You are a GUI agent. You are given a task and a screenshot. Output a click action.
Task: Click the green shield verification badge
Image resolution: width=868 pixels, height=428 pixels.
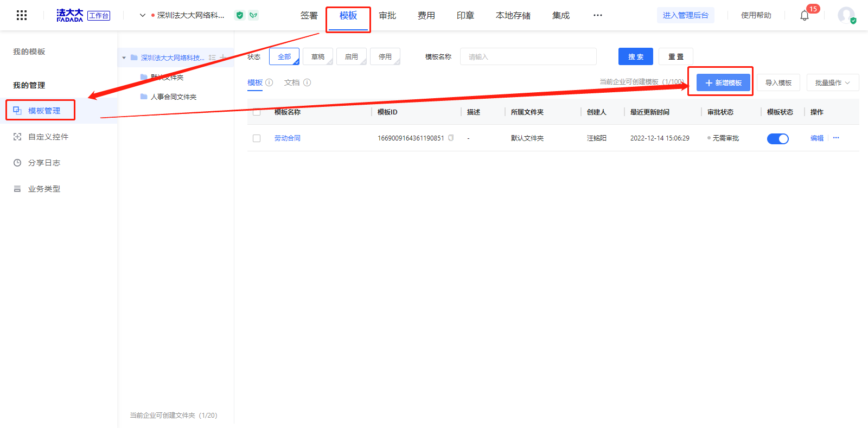click(x=239, y=15)
